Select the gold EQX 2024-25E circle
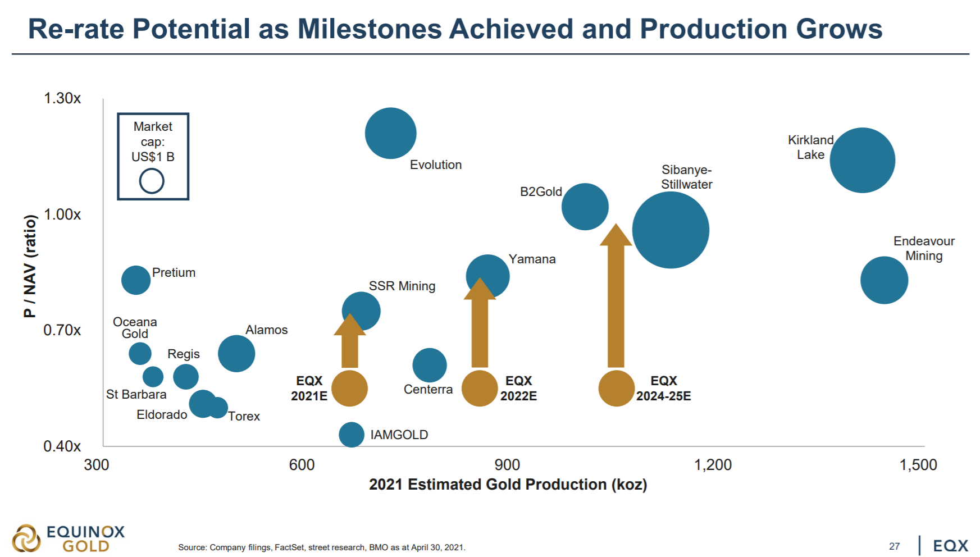 [616, 388]
